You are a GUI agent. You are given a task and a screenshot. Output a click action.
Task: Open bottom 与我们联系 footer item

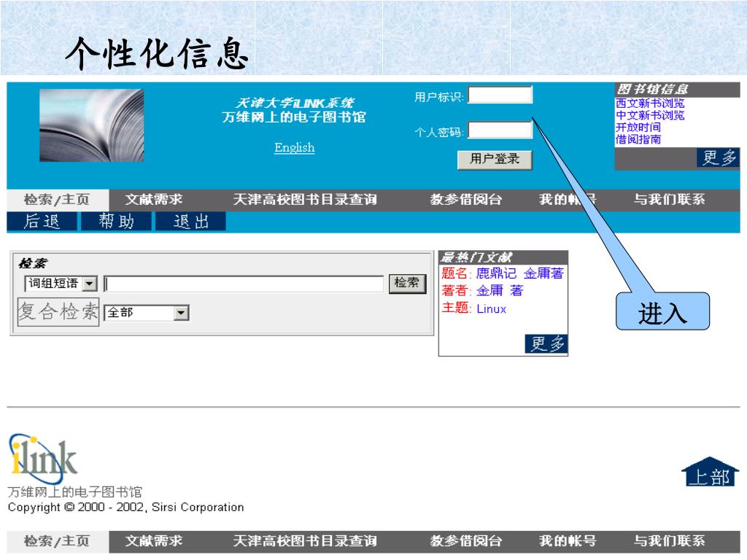(670, 542)
